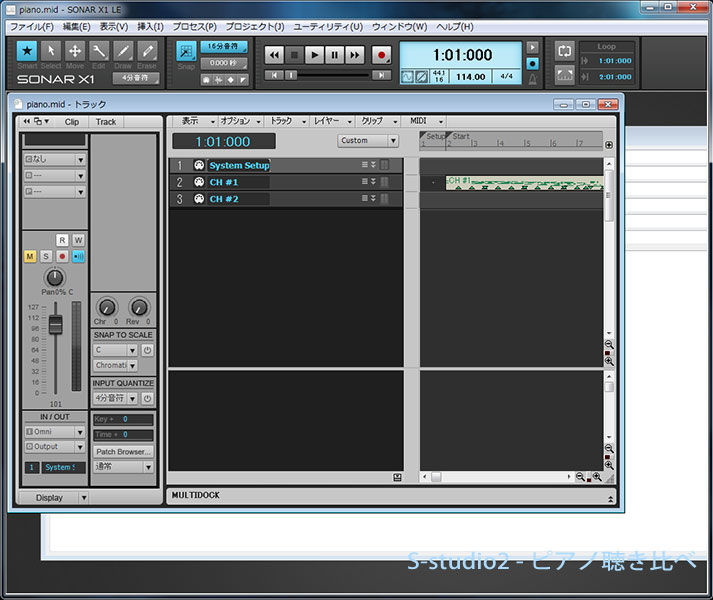Open the Omni input dropdown
The width and height of the screenshot is (713, 600).
click(54, 432)
